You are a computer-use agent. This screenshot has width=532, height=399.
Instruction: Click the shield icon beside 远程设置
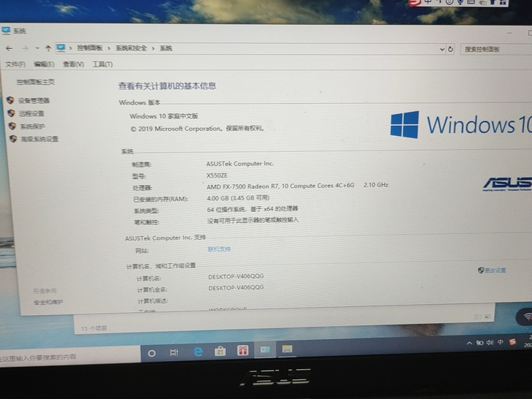(11, 113)
